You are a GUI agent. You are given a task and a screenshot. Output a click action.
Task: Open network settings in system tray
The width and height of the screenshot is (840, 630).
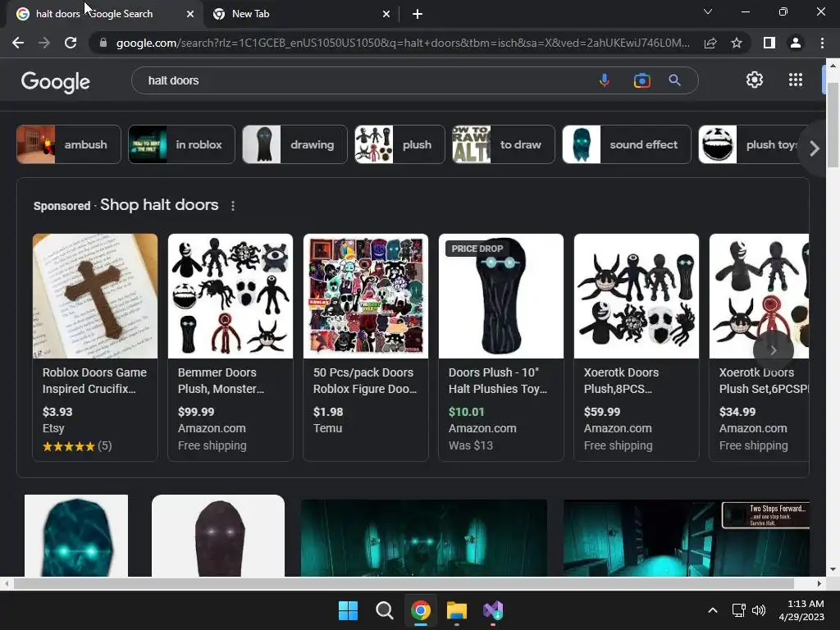coord(739,610)
